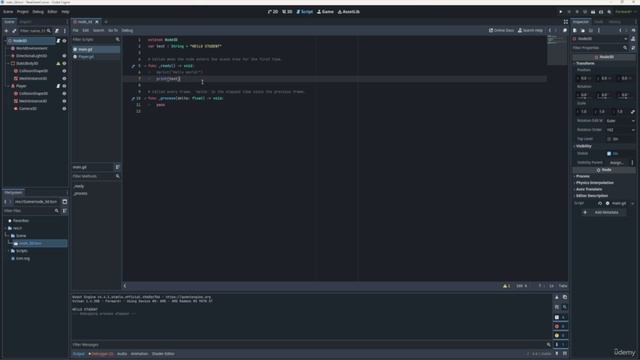Toggle visibility of the Node3D root node
This screenshot has height=360, width=640.
click(64, 41)
